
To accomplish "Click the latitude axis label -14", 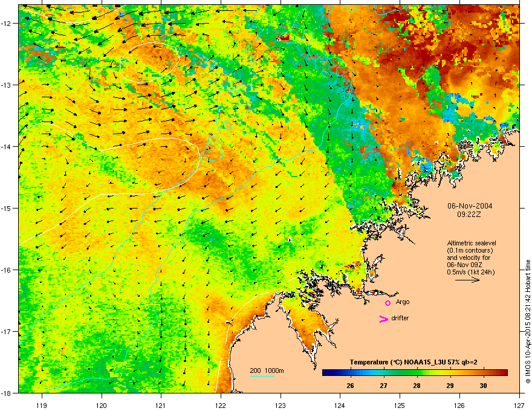I will coord(7,146).
